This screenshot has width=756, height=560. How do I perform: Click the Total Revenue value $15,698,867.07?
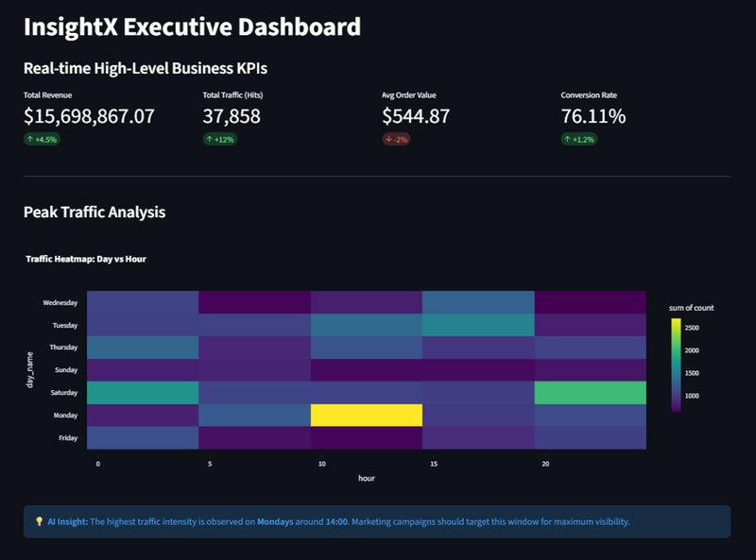[x=89, y=116]
